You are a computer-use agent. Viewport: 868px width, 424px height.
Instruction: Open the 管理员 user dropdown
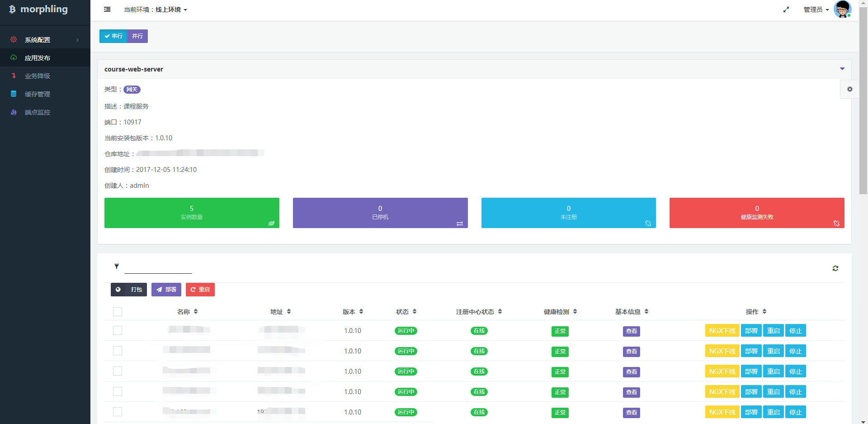click(816, 10)
